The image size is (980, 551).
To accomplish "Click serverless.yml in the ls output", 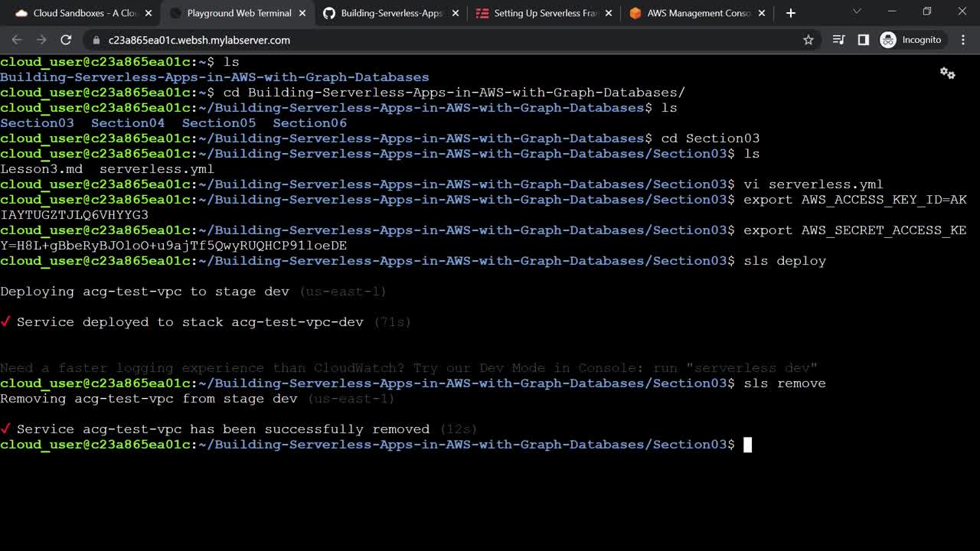I will (x=157, y=169).
